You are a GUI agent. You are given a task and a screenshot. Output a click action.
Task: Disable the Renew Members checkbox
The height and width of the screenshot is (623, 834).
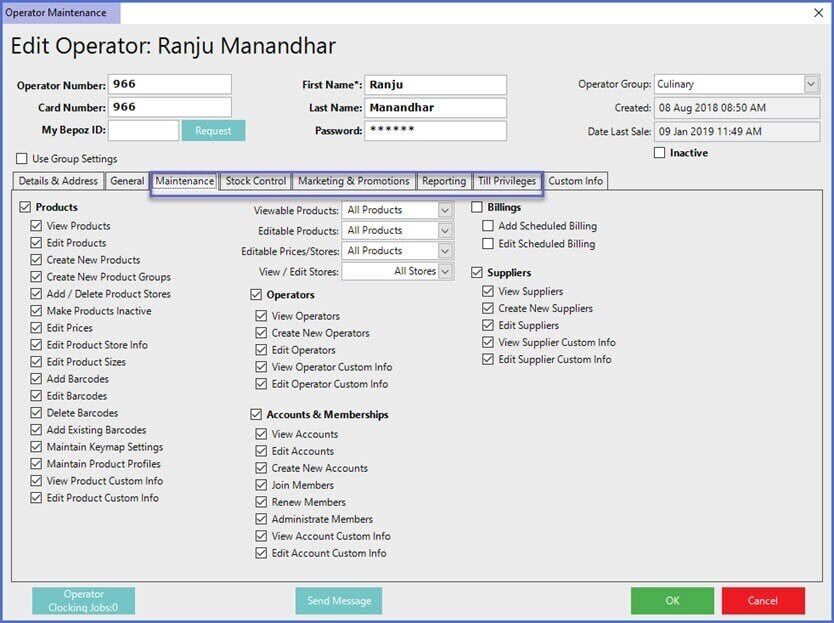point(262,502)
